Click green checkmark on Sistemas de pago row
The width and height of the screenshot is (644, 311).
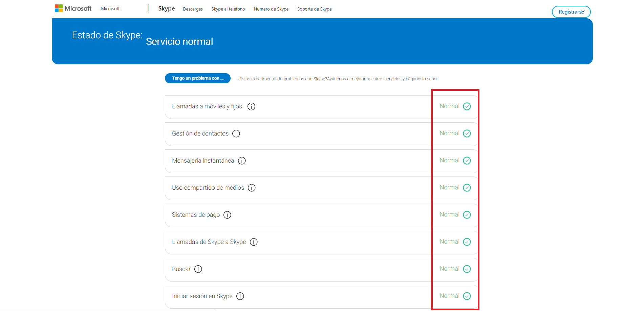click(467, 215)
